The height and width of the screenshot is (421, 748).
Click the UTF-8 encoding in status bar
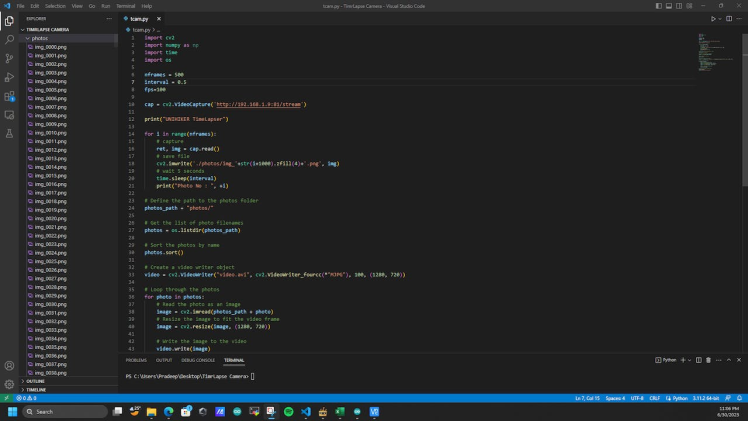[637, 397]
